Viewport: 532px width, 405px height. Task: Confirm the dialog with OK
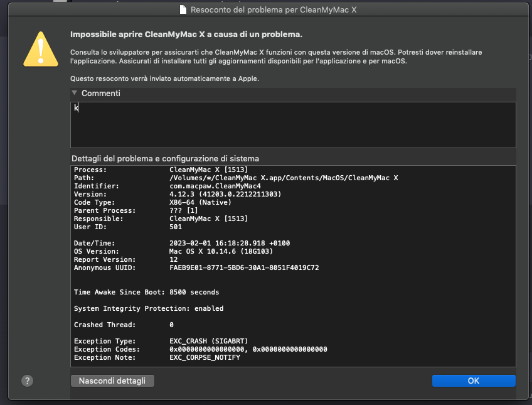pyautogui.click(x=474, y=381)
